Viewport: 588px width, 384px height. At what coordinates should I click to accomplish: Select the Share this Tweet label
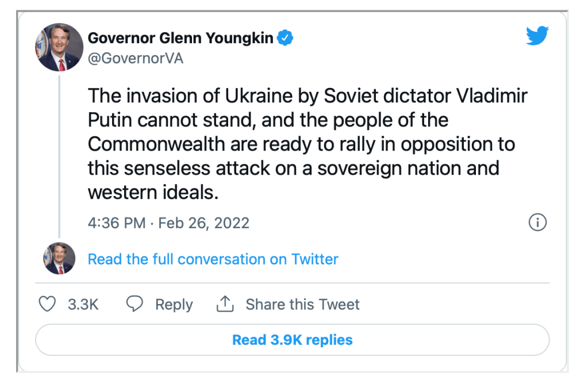(302, 304)
